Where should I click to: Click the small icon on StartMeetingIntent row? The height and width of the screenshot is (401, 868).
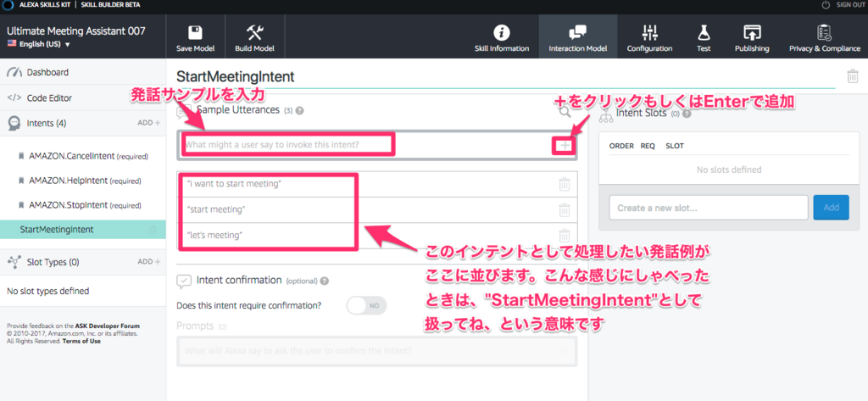pyautogui.click(x=153, y=229)
